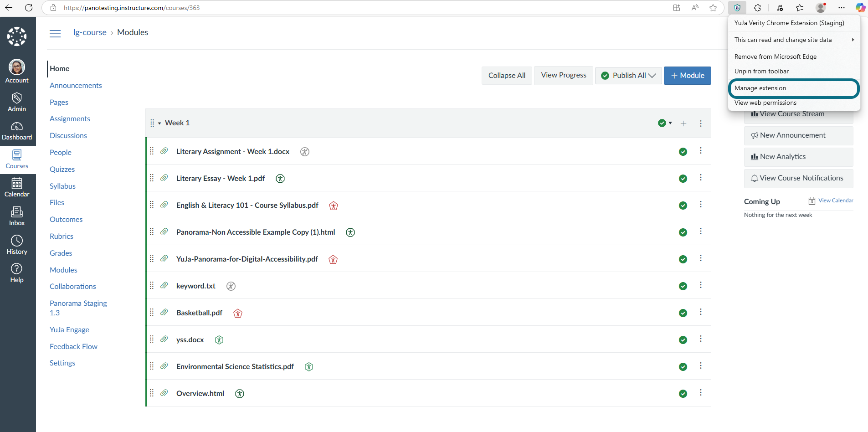Toggle published status of Panorama-Non Accessible Example Copy
The image size is (868, 432).
[x=683, y=232]
